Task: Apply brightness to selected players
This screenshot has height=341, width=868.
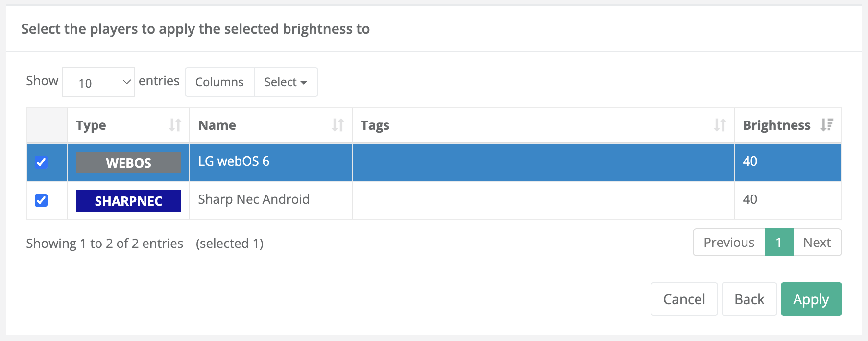Action: 811,299
